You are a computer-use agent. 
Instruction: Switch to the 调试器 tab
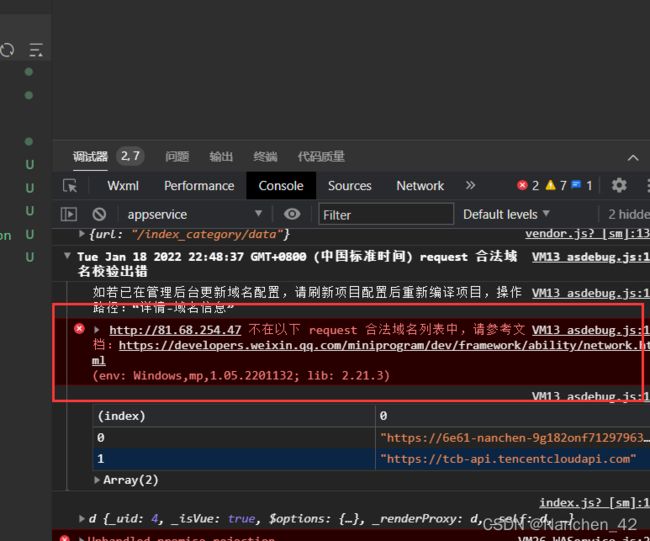[x=90, y=157]
